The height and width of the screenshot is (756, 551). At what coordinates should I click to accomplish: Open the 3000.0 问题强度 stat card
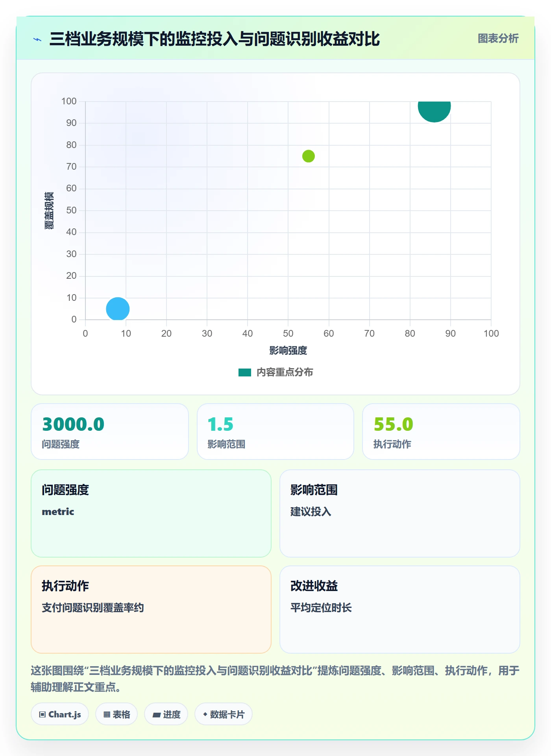[110, 432]
